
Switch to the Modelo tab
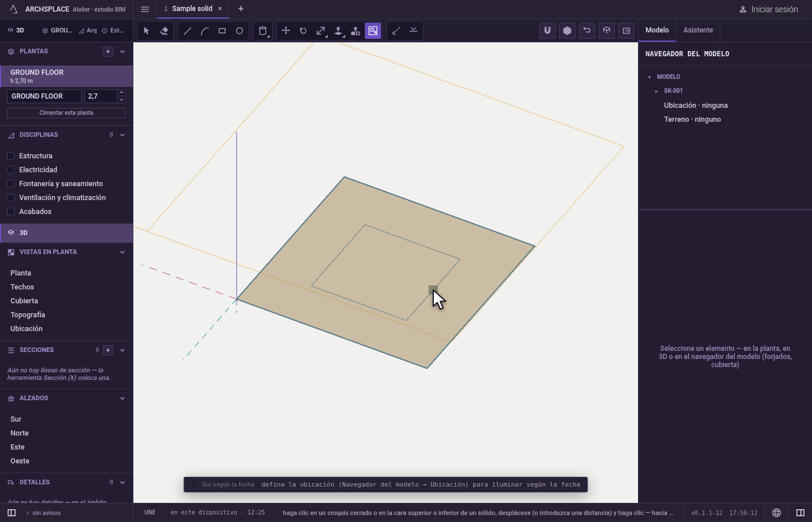(657, 30)
